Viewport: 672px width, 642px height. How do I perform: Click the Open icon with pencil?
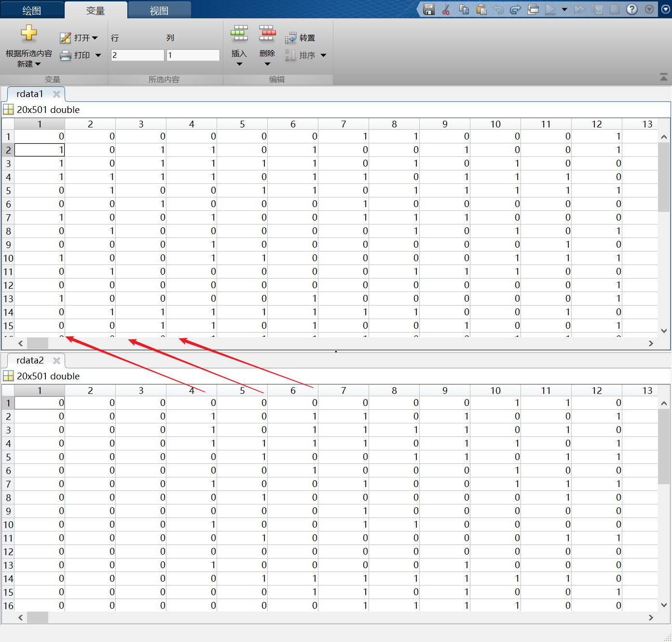coord(65,38)
